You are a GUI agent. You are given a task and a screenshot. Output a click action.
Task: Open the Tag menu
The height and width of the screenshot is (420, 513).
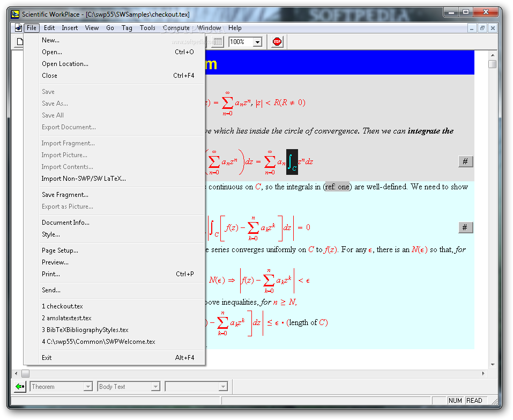[x=127, y=28]
